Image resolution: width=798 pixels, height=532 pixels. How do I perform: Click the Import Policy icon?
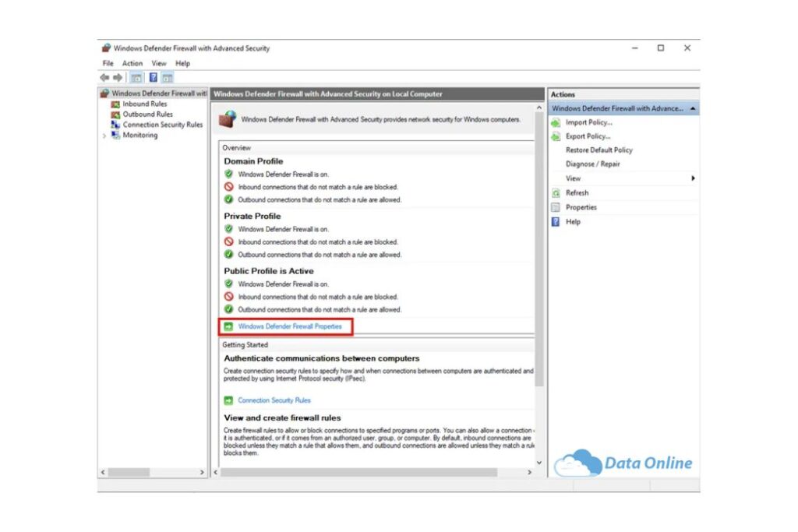[556, 122]
